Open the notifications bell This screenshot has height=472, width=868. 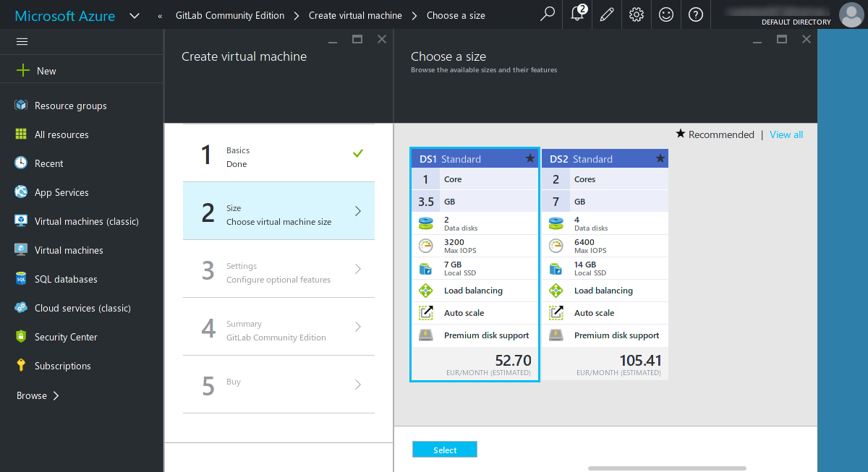pos(576,14)
